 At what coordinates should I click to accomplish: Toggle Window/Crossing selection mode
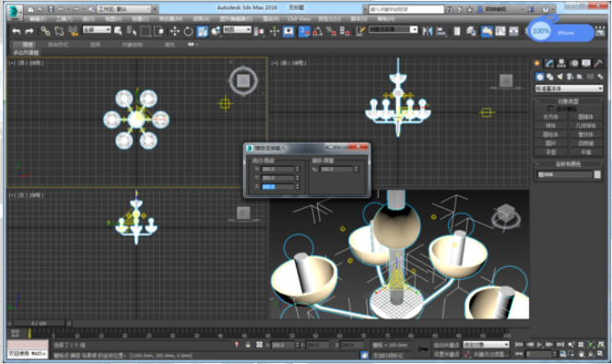(x=159, y=31)
